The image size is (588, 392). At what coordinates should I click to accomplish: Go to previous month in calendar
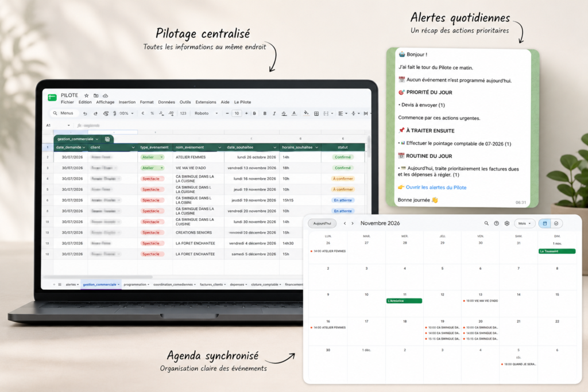345,223
